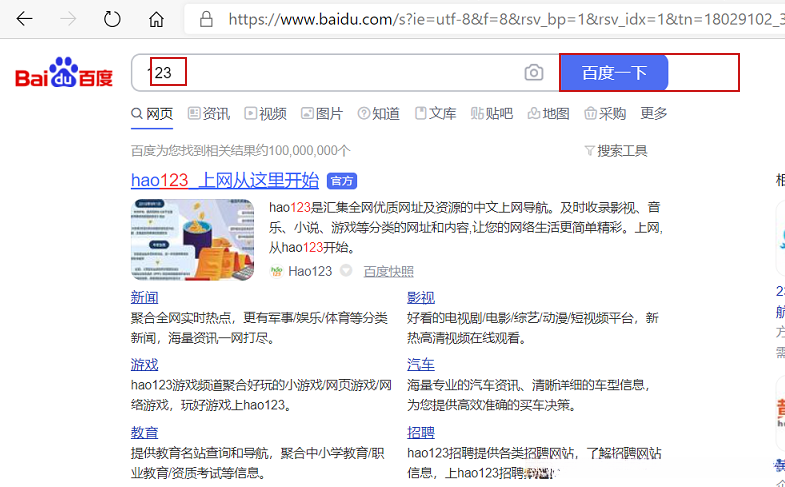The height and width of the screenshot is (487, 785).
Task: Open the 搜索工具 filter
Action: coord(616,151)
